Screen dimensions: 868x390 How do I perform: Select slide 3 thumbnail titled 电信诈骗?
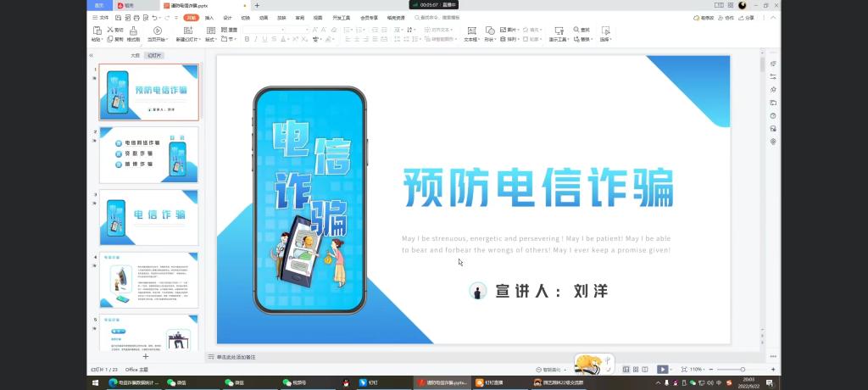click(148, 216)
